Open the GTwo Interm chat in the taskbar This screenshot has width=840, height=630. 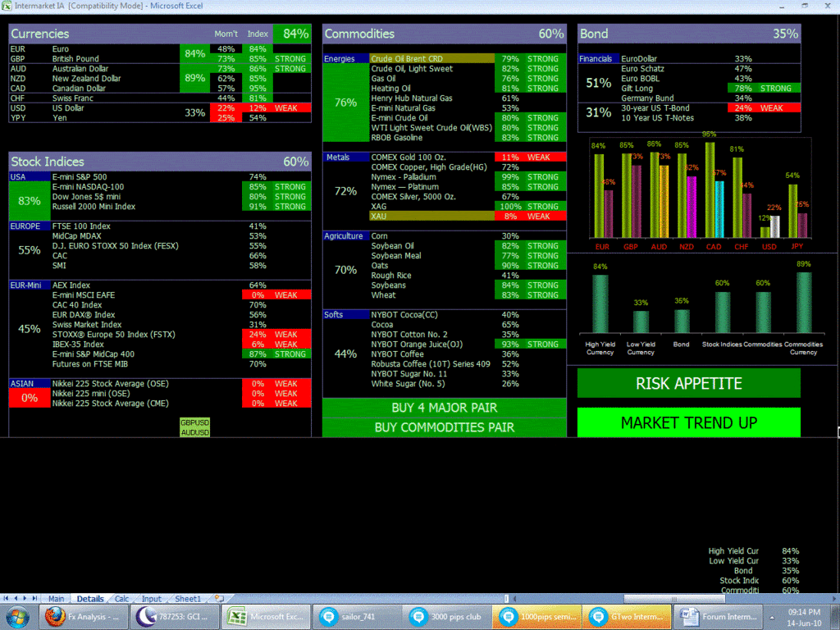tap(628, 617)
